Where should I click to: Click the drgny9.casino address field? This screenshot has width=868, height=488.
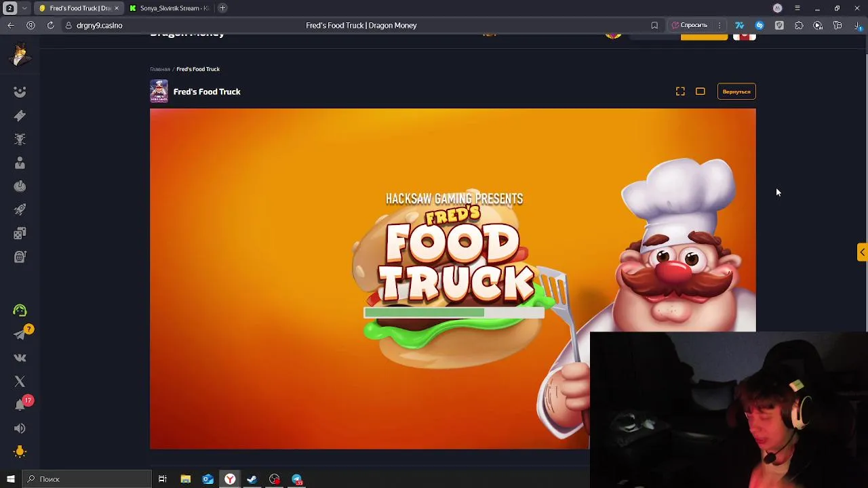click(99, 25)
